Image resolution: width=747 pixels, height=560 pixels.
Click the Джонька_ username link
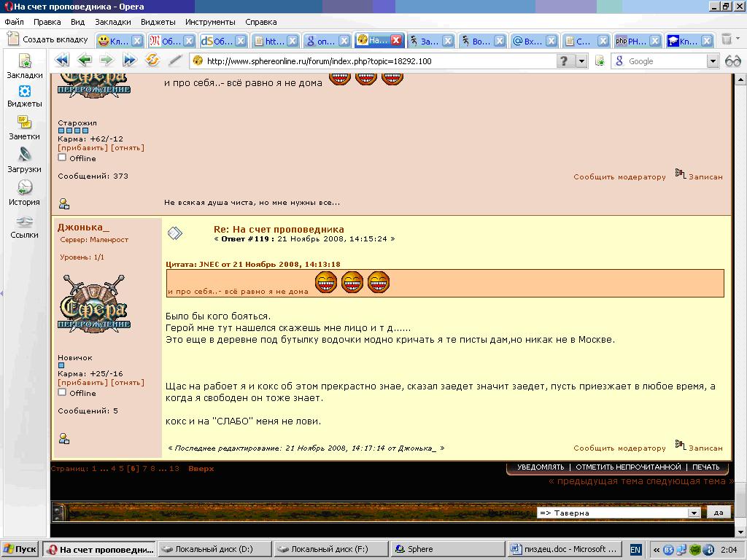83,227
